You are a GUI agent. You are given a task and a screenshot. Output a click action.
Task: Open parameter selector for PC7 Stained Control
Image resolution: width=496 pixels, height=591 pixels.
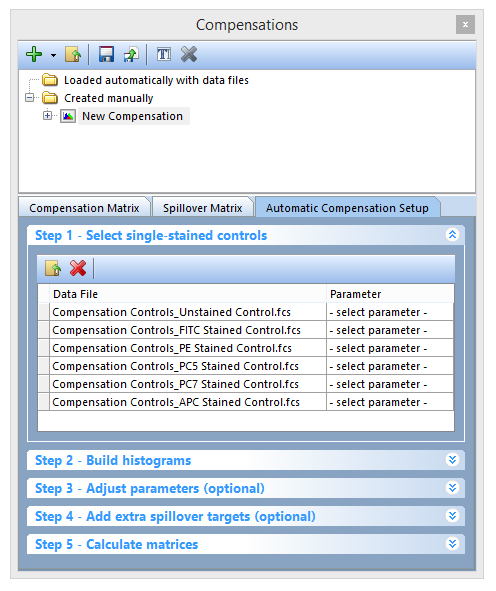click(x=390, y=384)
